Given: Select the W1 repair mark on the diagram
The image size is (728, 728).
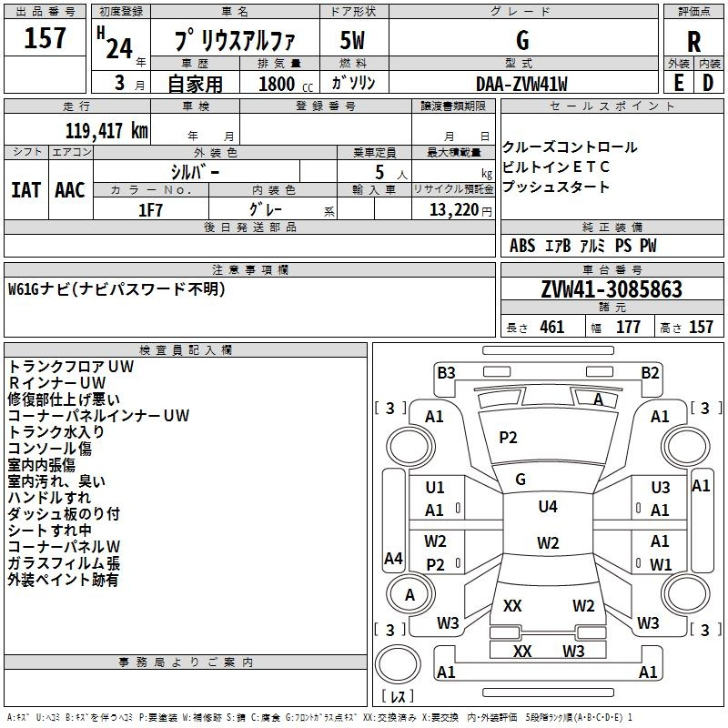Looking at the screenshot, I should [x=661, y=564].
